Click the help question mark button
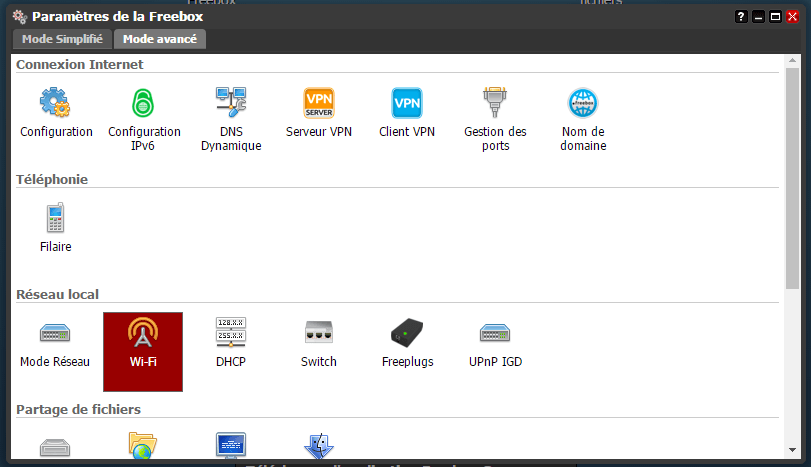 (741, 17)
